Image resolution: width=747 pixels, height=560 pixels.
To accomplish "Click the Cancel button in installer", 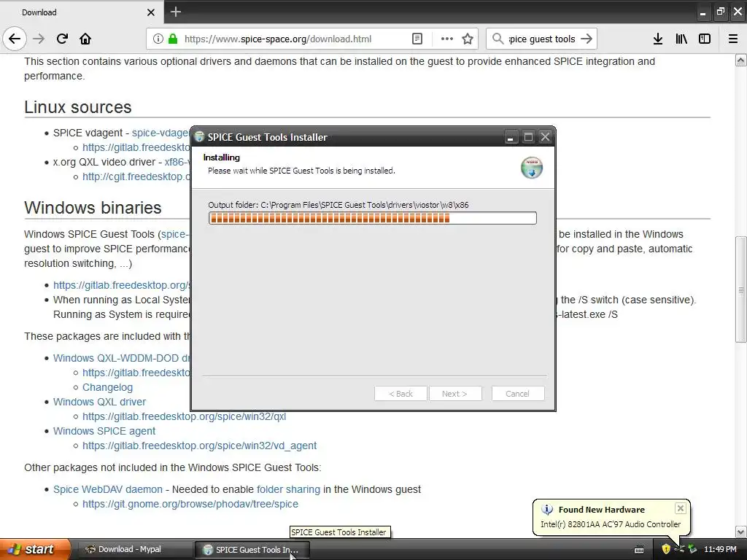I will (x=517, y=394).
